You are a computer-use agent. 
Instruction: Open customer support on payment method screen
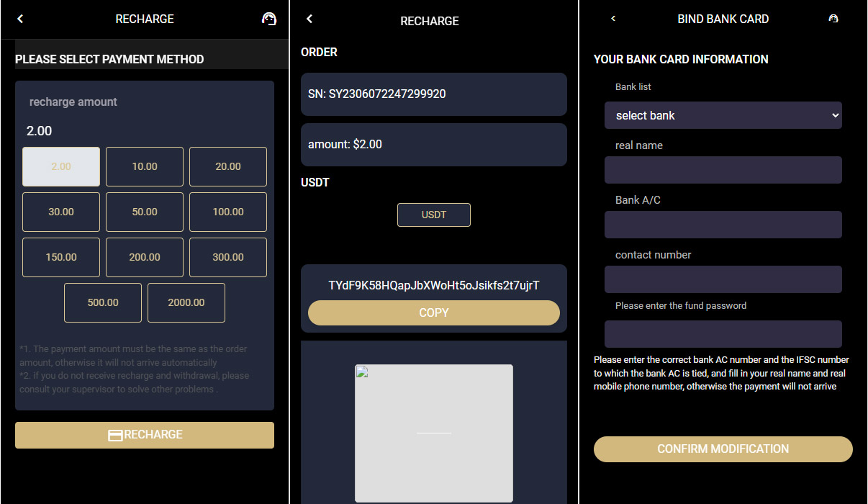[268, 19]
